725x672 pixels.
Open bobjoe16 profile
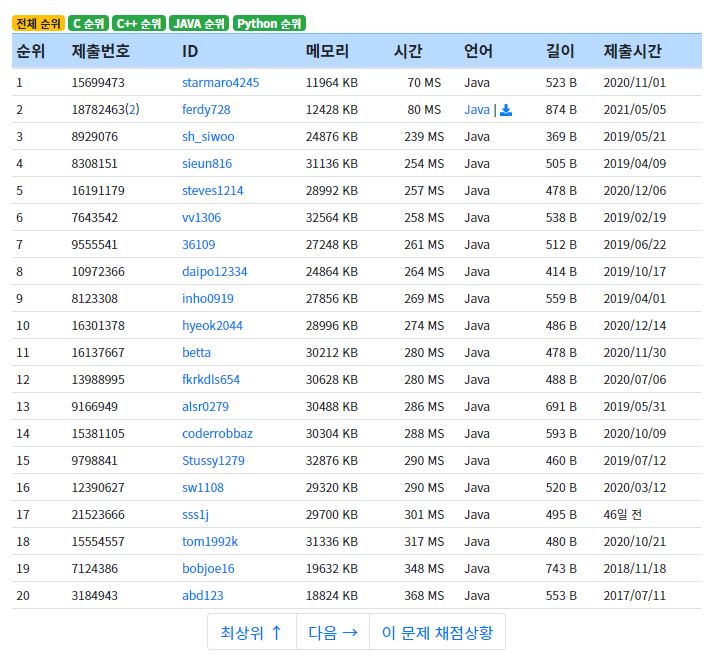[208, 569]
